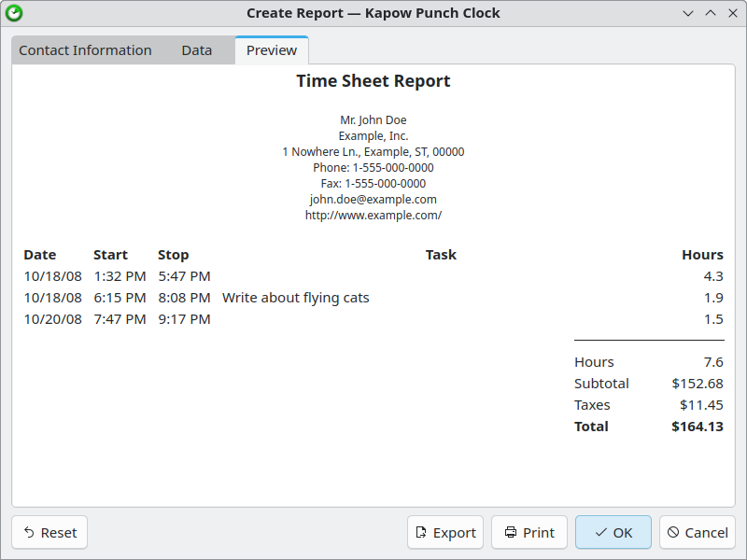Viewport: 747px width, 560px height.
Task: Click the 'Write about flying cats' task entry
Action: (x=296, y=299)
